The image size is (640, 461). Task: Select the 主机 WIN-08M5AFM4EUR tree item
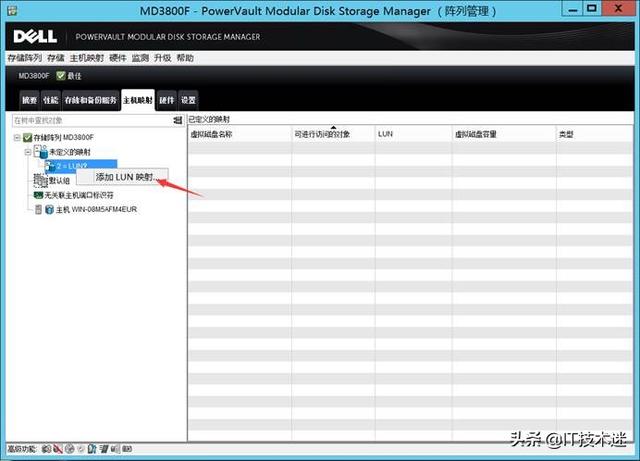point(96,209)
